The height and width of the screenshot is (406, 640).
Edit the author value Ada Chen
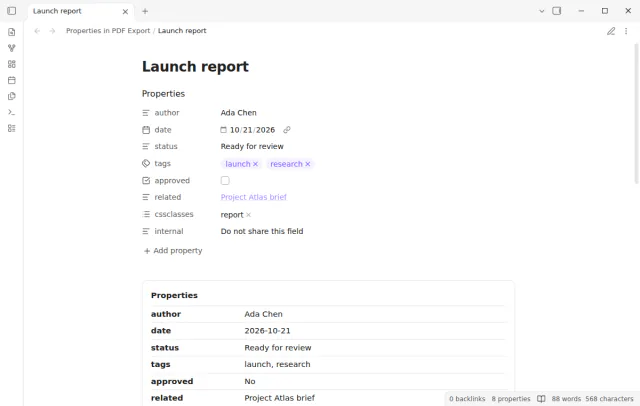(239, 113)
